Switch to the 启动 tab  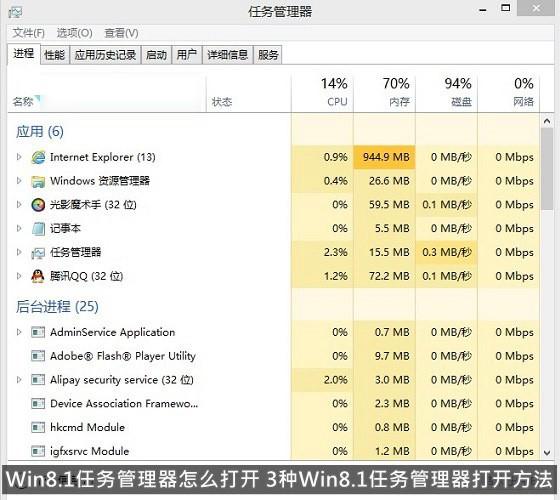pos(156,55)
